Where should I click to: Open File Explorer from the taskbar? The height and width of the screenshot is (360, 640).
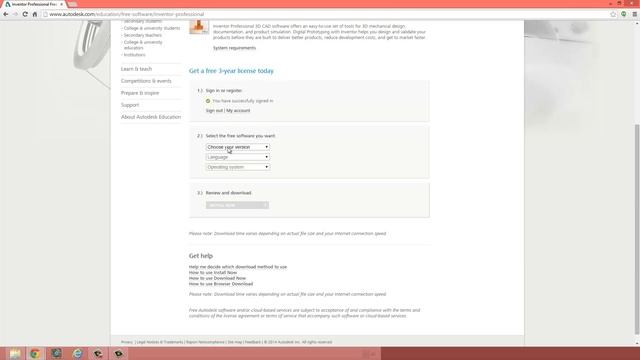coord(15,353)
